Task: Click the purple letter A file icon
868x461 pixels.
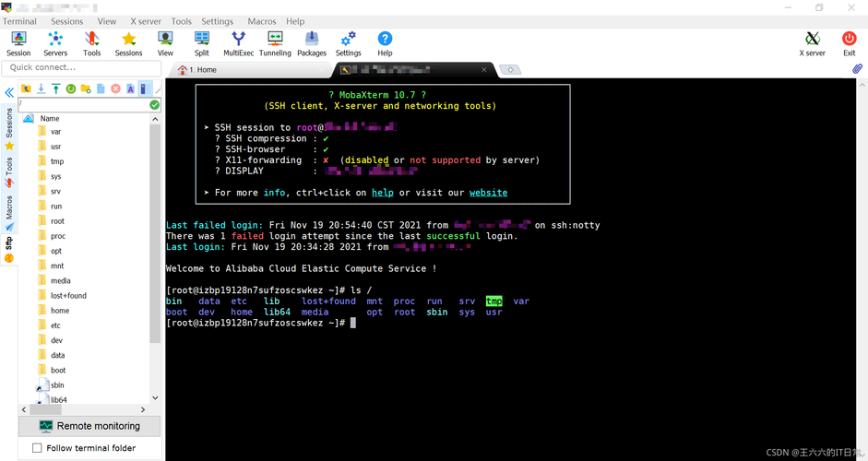Action: [131, 89]
